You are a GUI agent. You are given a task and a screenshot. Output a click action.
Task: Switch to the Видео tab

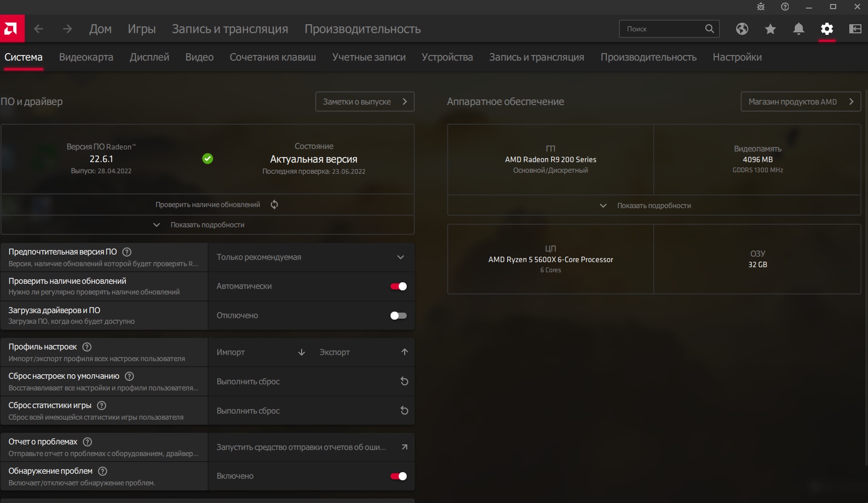click(x=199, y=57)
